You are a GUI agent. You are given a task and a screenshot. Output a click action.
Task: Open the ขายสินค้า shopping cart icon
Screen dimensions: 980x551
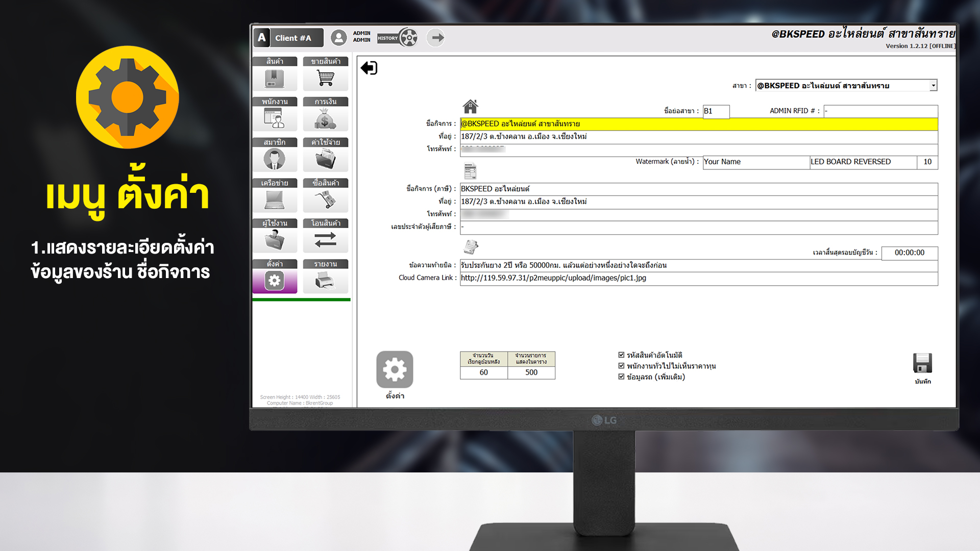point(326,73)
